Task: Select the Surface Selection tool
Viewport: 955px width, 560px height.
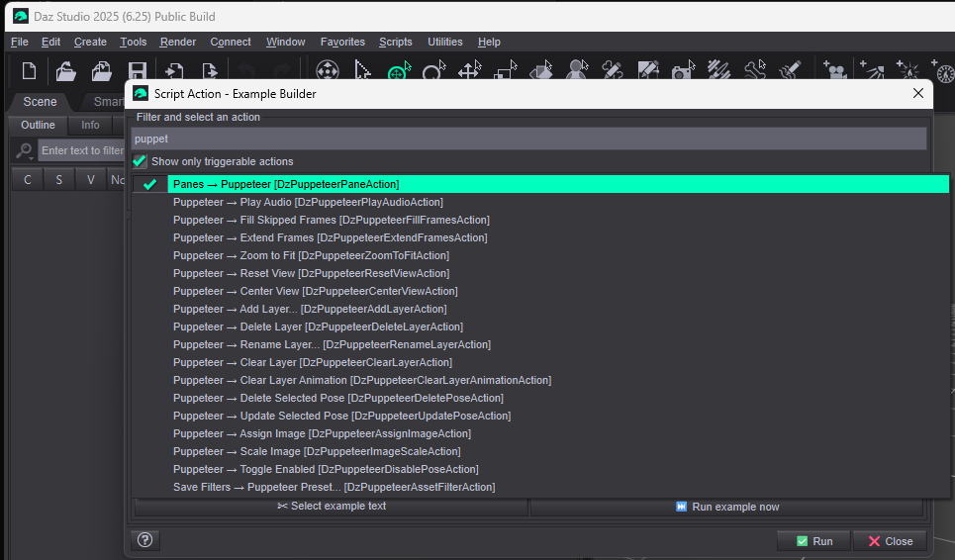Action: [541, 70]
